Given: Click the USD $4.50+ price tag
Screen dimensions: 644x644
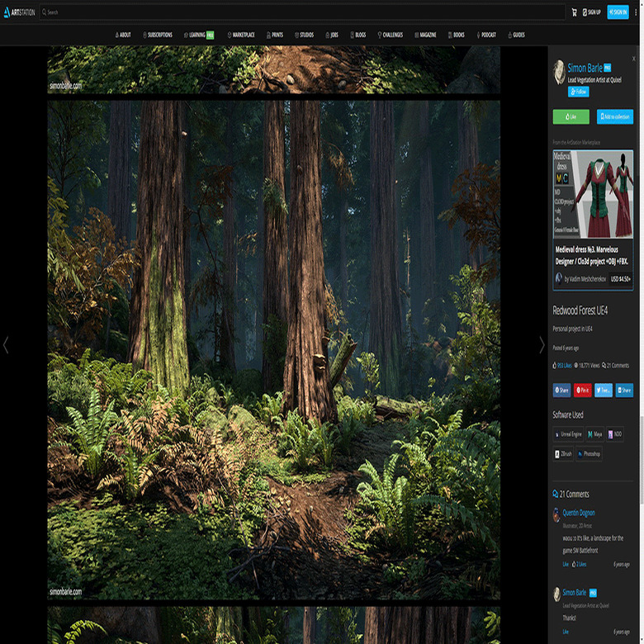Looking at the screenshot, I should point(620,279).
